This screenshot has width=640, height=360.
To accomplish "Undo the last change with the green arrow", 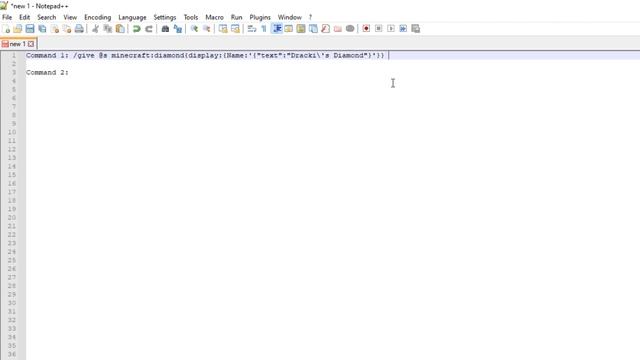I will click(x=137, y=29).
